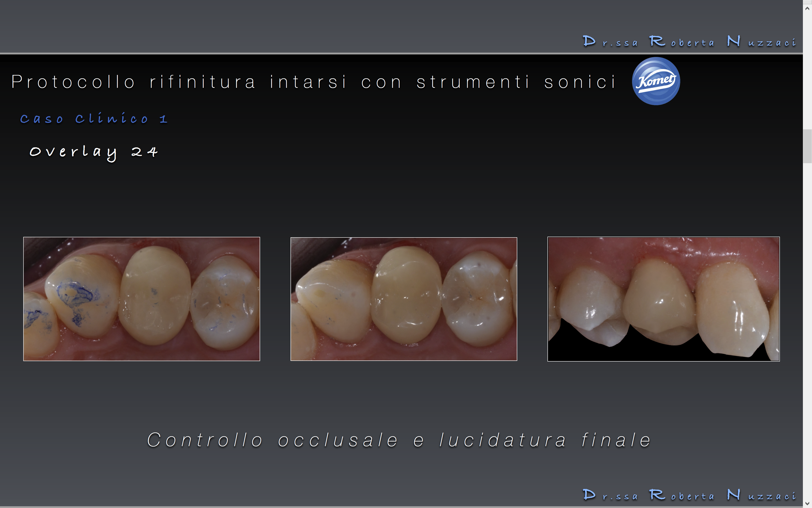The height and width of the screenshot is (508, 812).
Task: Click the top Dr.ssa Roberta Nuzzaci header
Action: pos(690,41)
